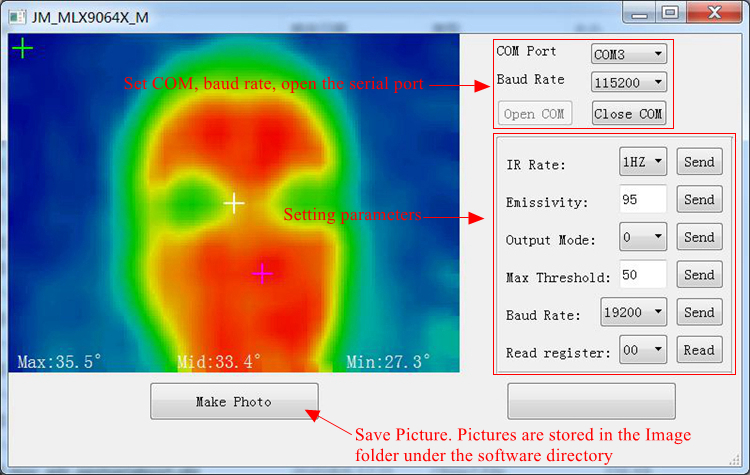Click the Min:27.3° temperature readout
Screen dimensions: 750x475
coord(388,362)
